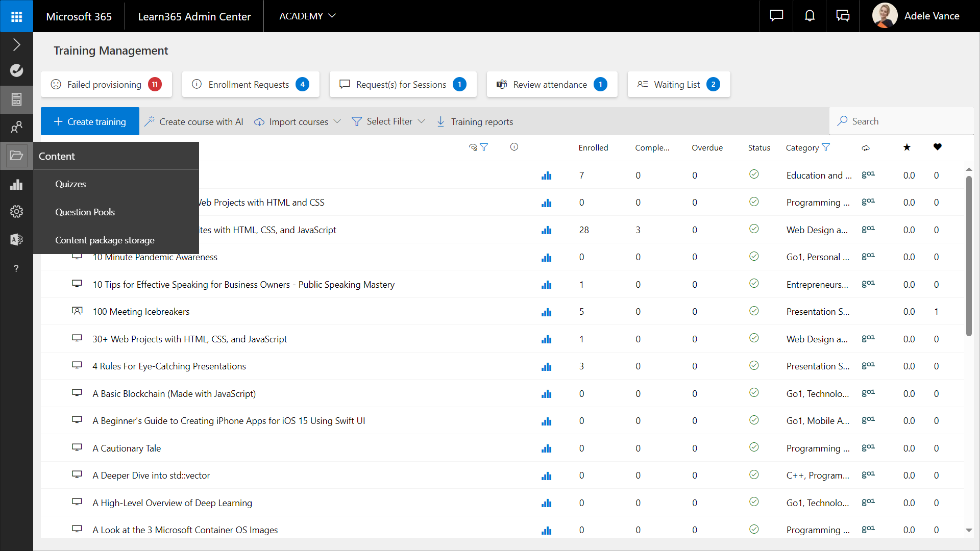Click the notifications bell icon
Image resolution: width=980 pixels, height=551 pixels.
(810, 16)
